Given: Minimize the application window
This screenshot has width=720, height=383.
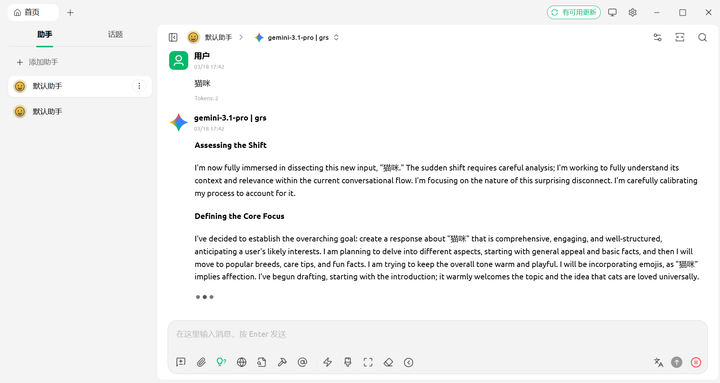Looking at the screenshot, I should (x=657, y=12).
